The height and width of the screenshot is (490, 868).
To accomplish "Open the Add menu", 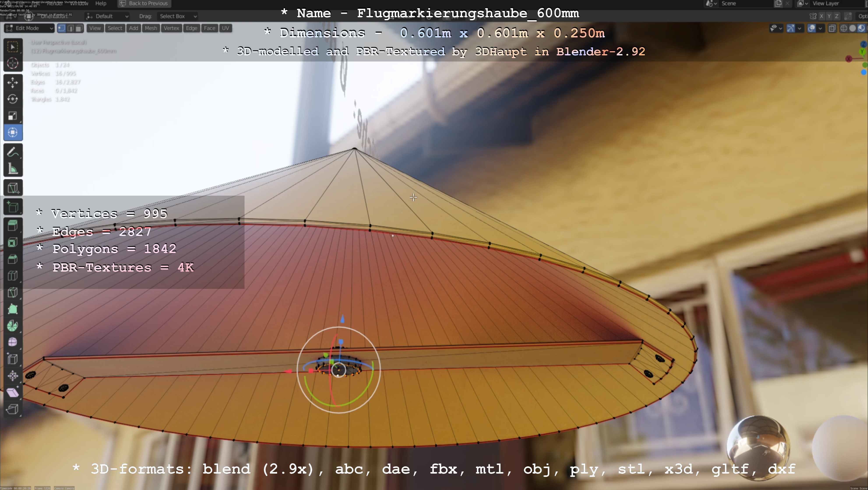I will 134,28.
